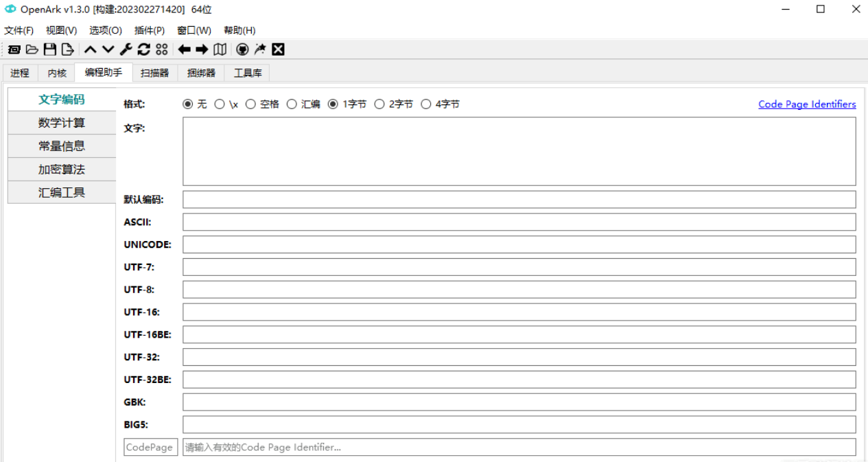Switch to the 扫描器 tab
Screen dimensions: 868x462
[154, 72]
